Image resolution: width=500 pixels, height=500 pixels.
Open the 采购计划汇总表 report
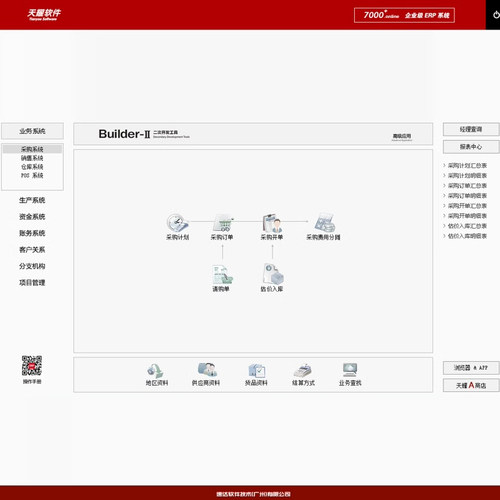[x=467, y=165]
